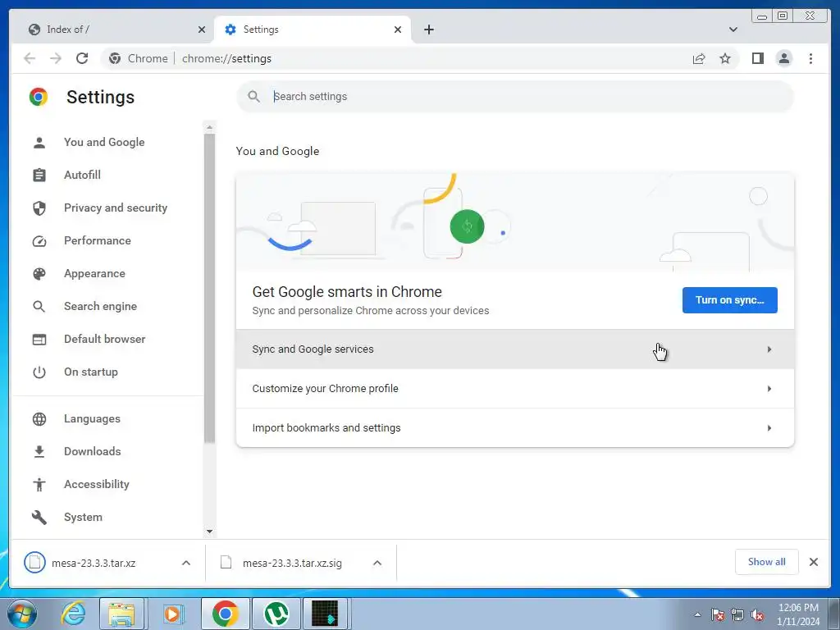Click the Languages globe icon
The image size is (840, 630).
click(39, 419)
